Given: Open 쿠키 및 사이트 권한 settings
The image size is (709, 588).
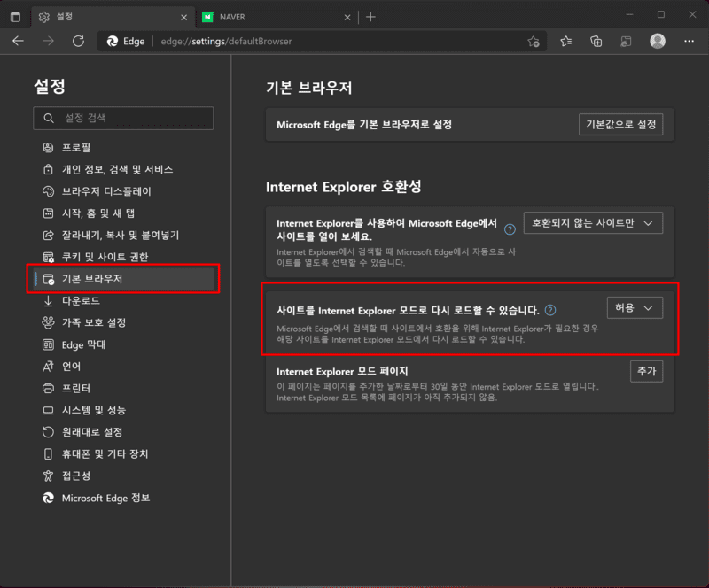Looking at the screenshot, I should pos(123,257).
